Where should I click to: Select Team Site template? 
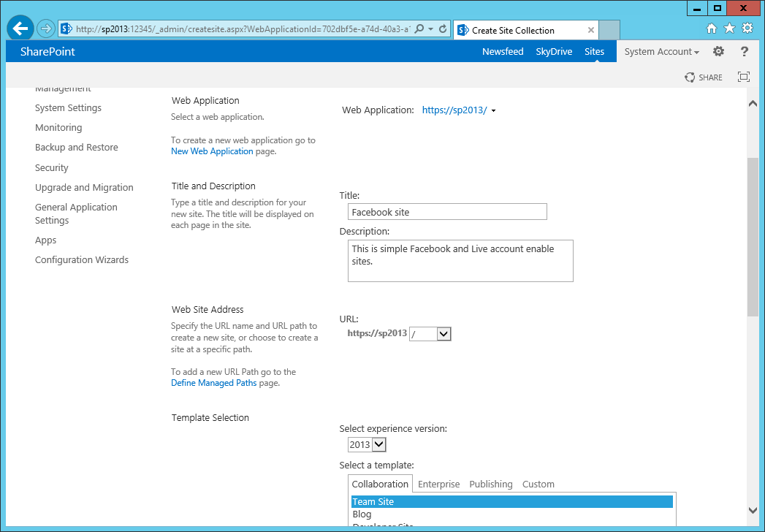click(x=511, y=502)
